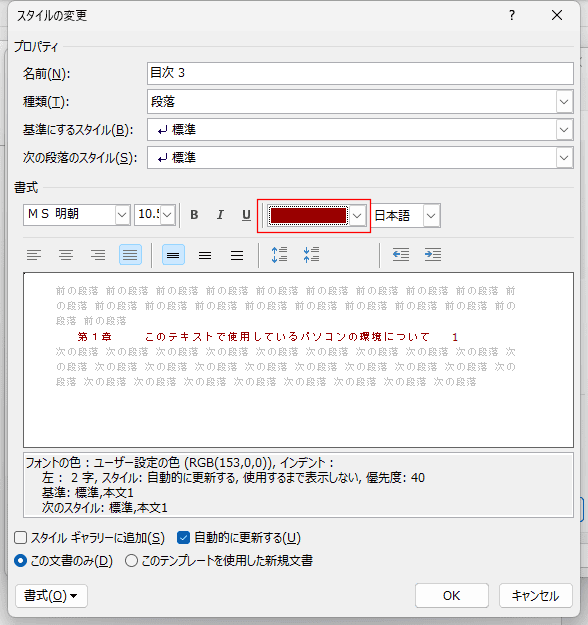Align paragraph text to the right
The image size is (588, 625).
pyautogui.click(x=98, y=255)
